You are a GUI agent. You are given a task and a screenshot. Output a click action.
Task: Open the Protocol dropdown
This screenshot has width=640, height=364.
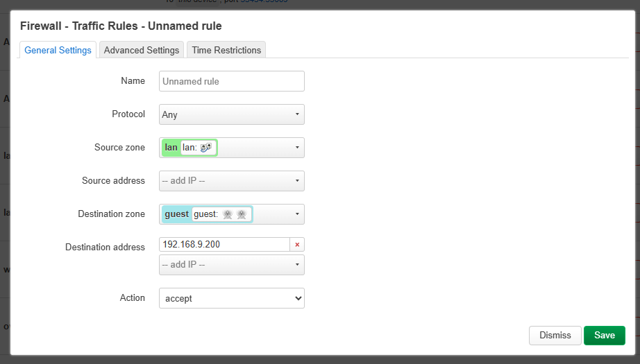(x=231, y=114)
